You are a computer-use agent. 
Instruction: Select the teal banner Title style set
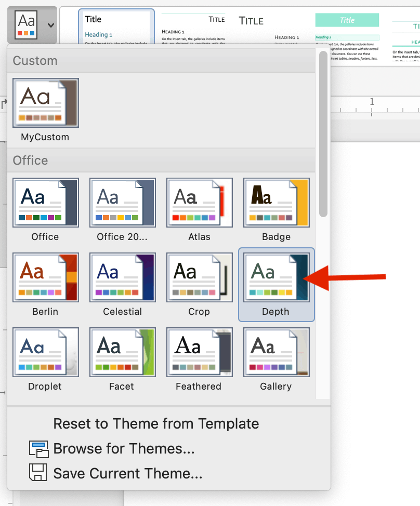tap(347, 36)
